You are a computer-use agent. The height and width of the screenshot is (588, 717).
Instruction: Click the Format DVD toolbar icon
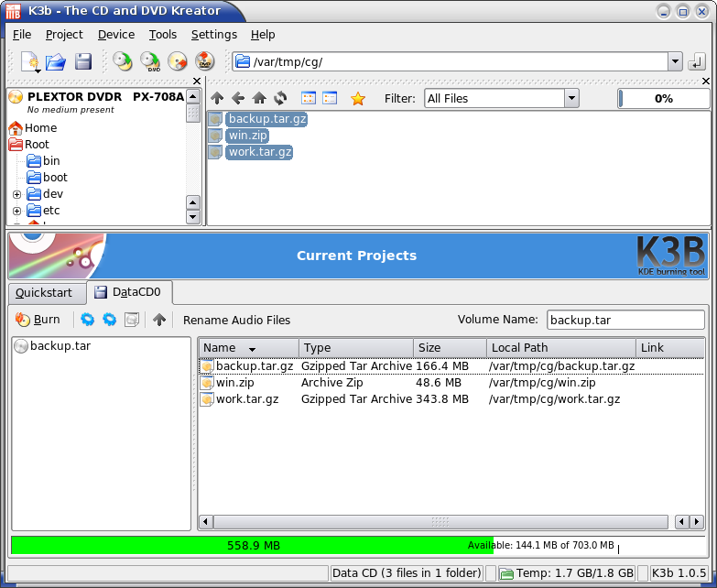point(205,61)
